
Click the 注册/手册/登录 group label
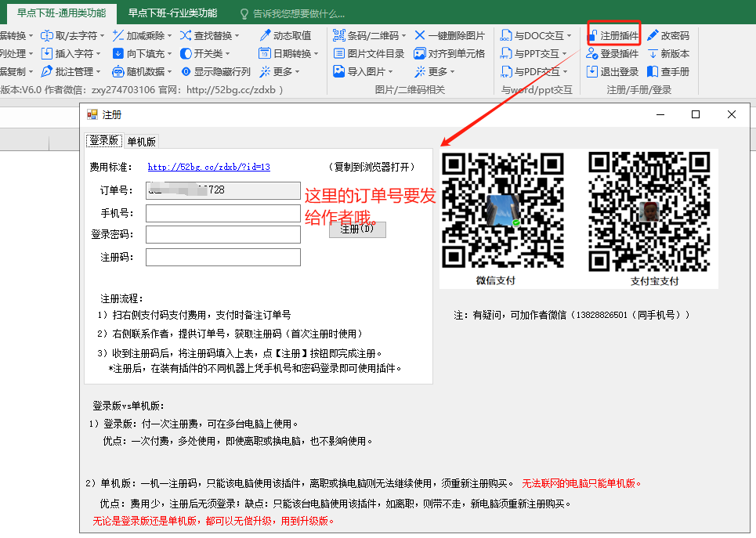pos(638,89)
